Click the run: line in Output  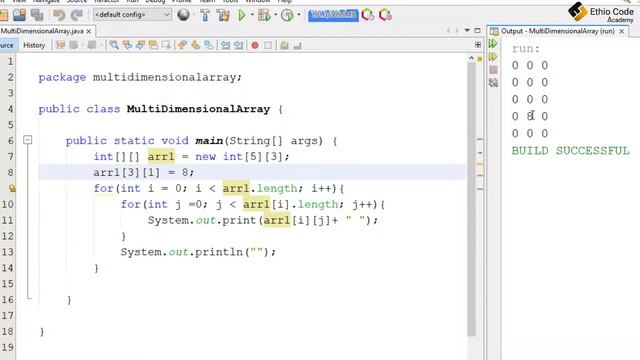526,49
